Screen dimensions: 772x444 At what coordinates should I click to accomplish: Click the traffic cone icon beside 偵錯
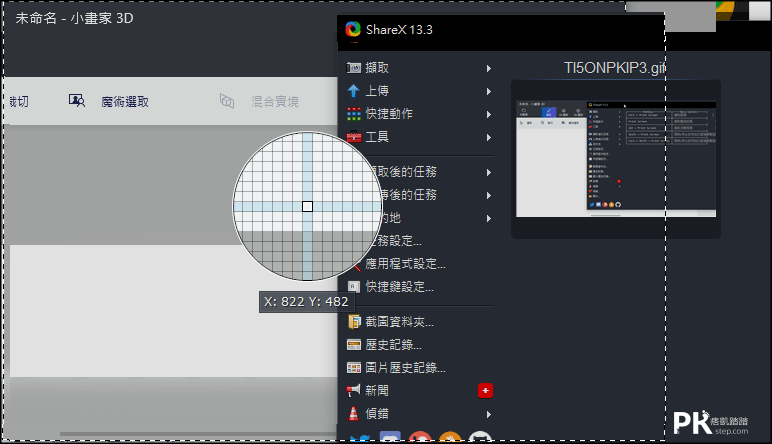[x=354, y=414]
